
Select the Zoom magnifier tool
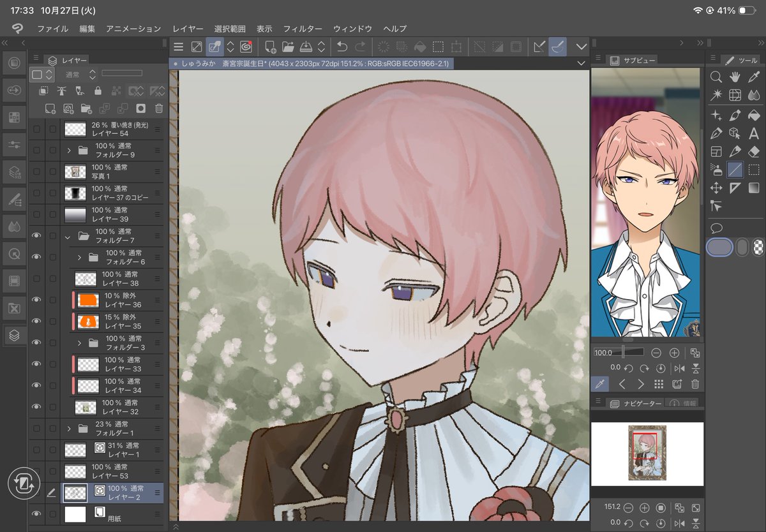[716, 77]
